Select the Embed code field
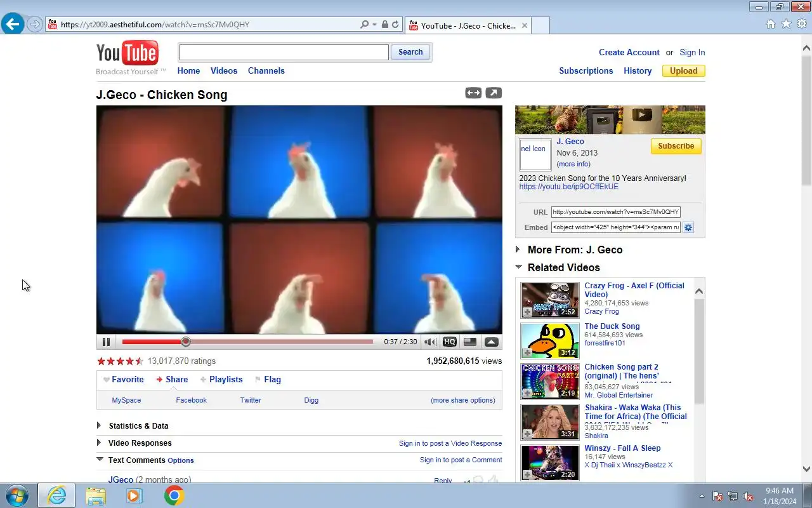This screenshot has width=812, height=508. tap(615, 227)
